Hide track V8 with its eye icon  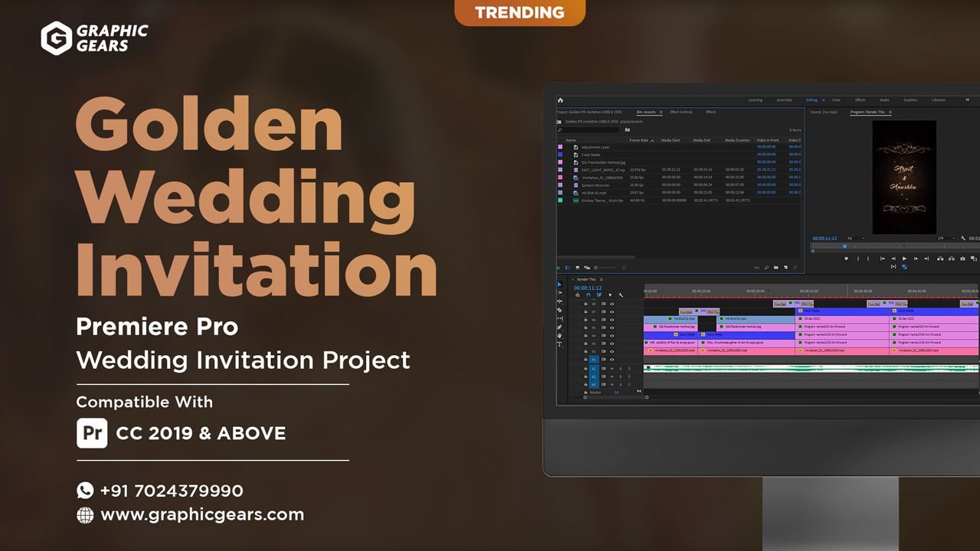click(612, 304)
